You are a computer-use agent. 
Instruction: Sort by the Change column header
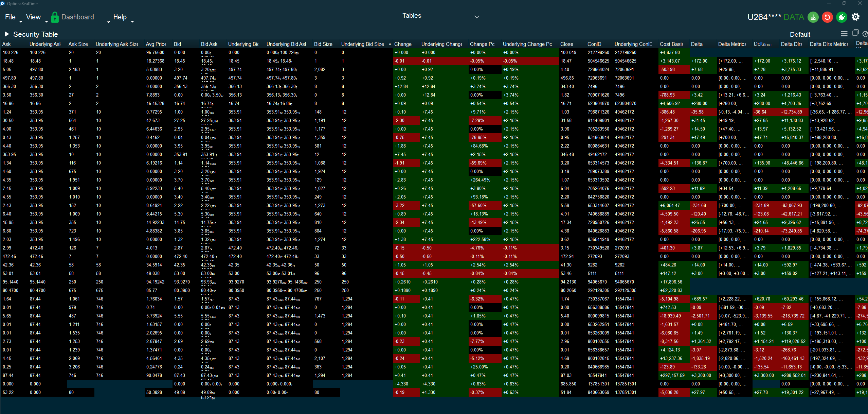[x=403, y=44]
